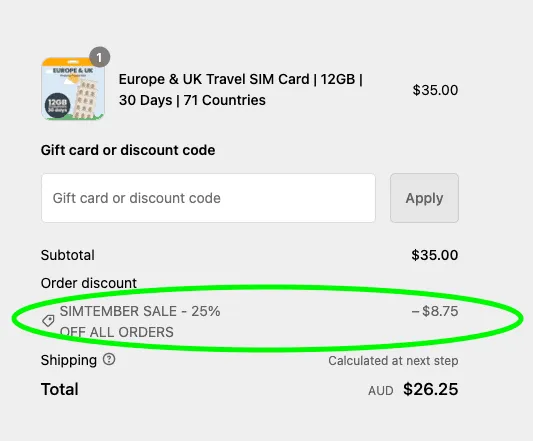Click the Gift card or discount code heading
The image size is (533, 441).
pos(128,150)
